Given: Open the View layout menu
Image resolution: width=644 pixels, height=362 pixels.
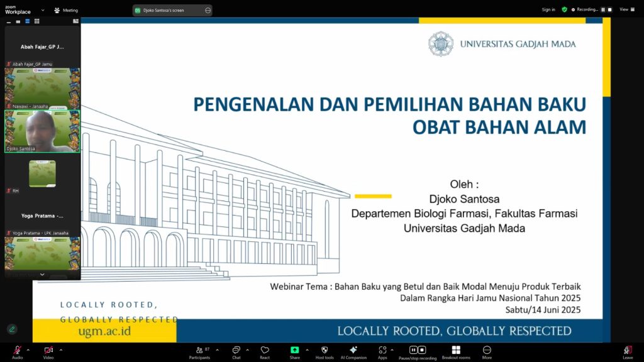Looking at the screenshot, I should coord(624,9).
